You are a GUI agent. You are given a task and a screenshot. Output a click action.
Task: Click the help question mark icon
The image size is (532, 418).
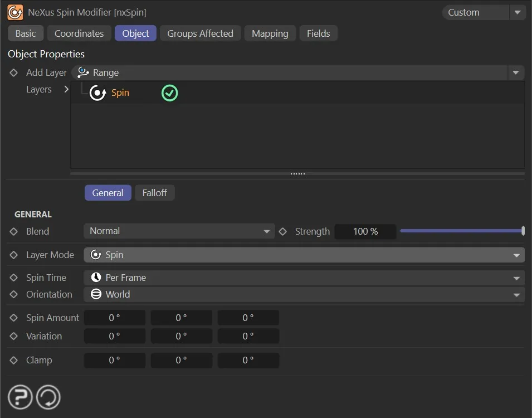[20, 397]
